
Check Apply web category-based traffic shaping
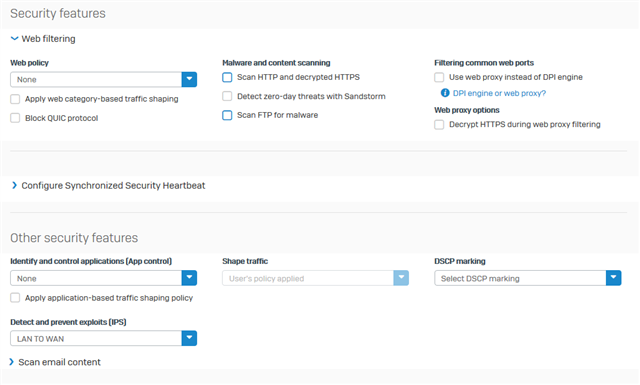(x=15, y=99)
